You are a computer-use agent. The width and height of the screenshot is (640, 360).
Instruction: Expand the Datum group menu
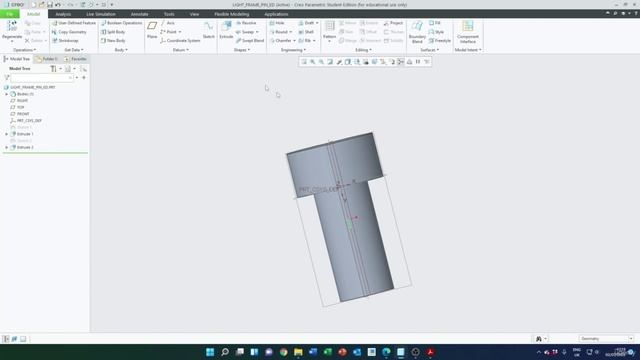(x=180, y=50)
